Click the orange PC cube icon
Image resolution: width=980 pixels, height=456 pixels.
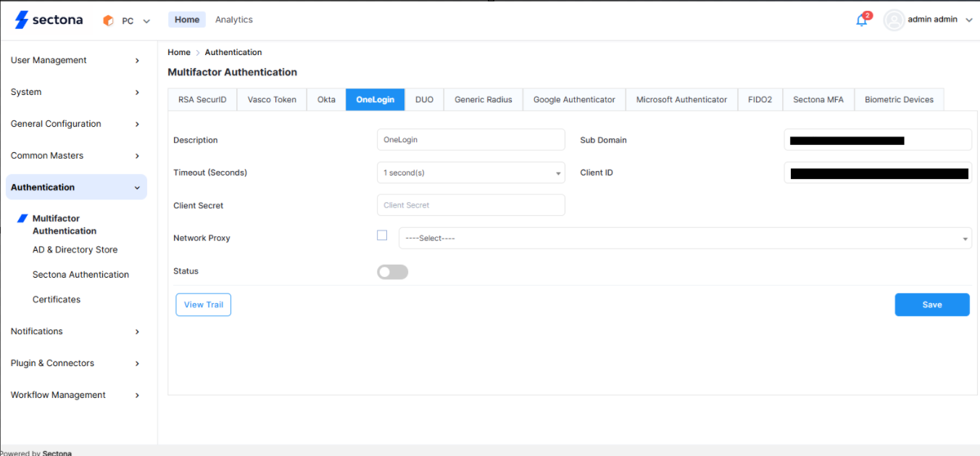point(109,21)
